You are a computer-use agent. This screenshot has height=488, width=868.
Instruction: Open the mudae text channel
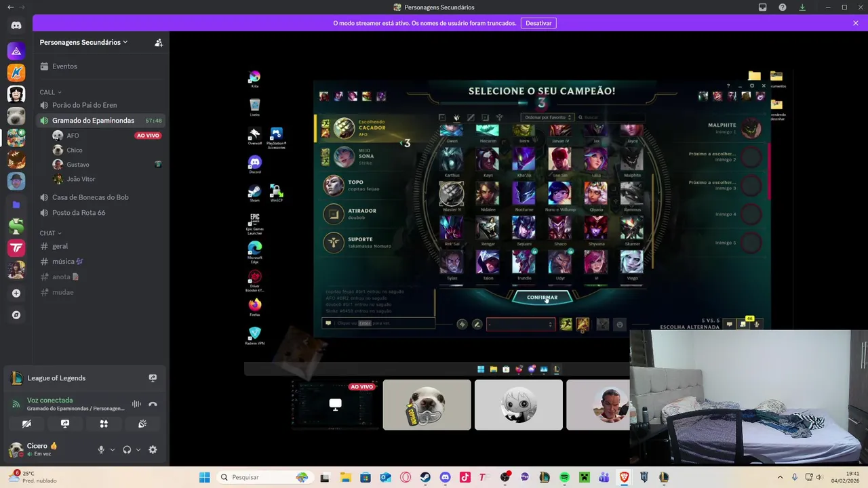pyautogui.click(x=100, y=292)
